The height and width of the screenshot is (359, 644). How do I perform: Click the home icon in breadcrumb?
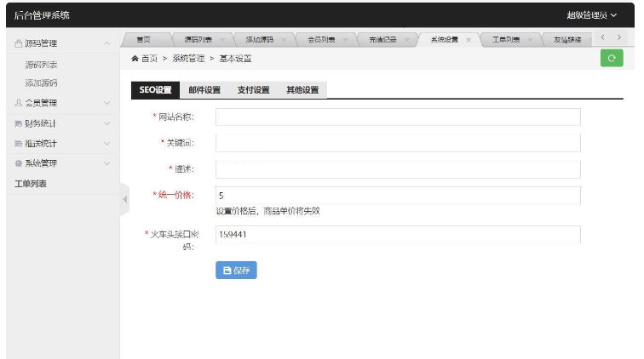pyautogui.click(x=135, y=59)
